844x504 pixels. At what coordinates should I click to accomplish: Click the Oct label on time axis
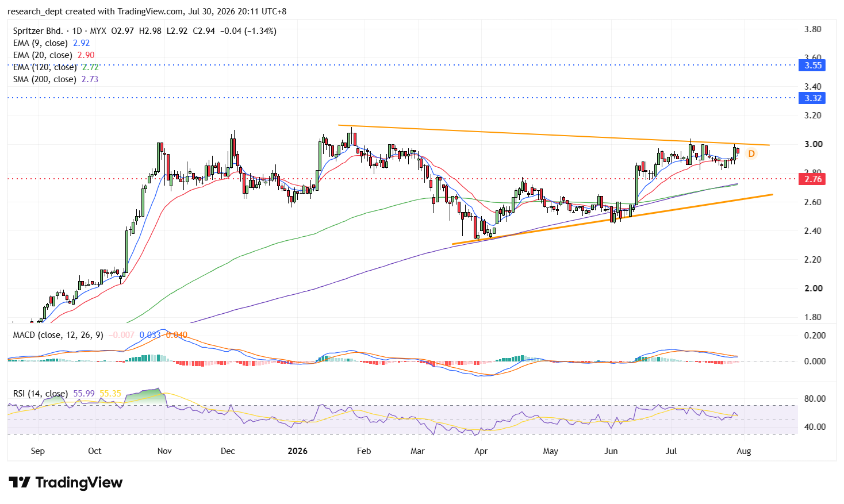tap(95, 451)
